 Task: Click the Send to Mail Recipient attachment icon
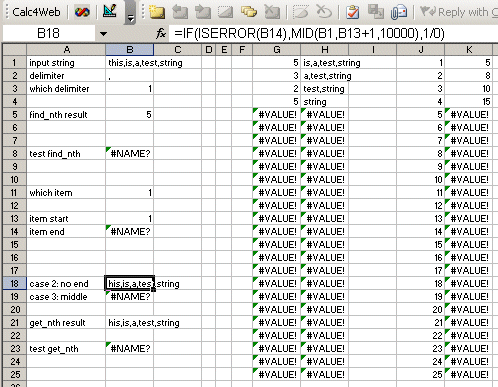pyautogui.click(x=399, y=12)
